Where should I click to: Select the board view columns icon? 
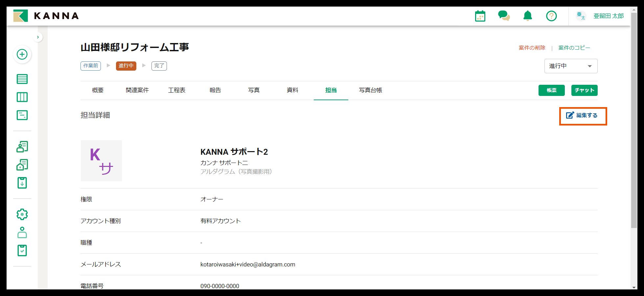pyautogui.click(x=22, y=97)
